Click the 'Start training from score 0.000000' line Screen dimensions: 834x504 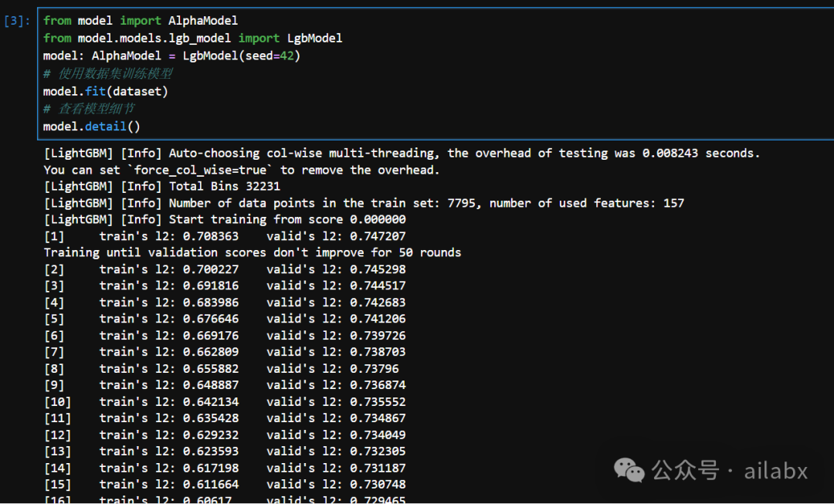click(225, 219)
